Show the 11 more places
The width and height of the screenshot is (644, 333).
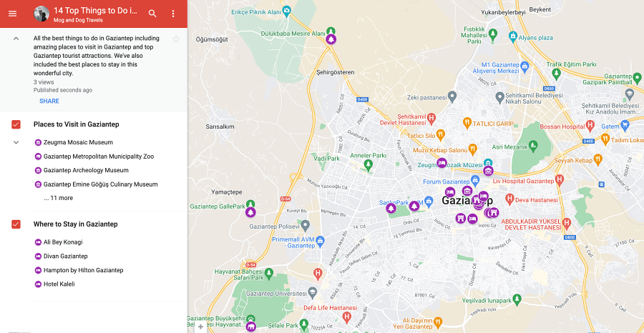[59, 198]
